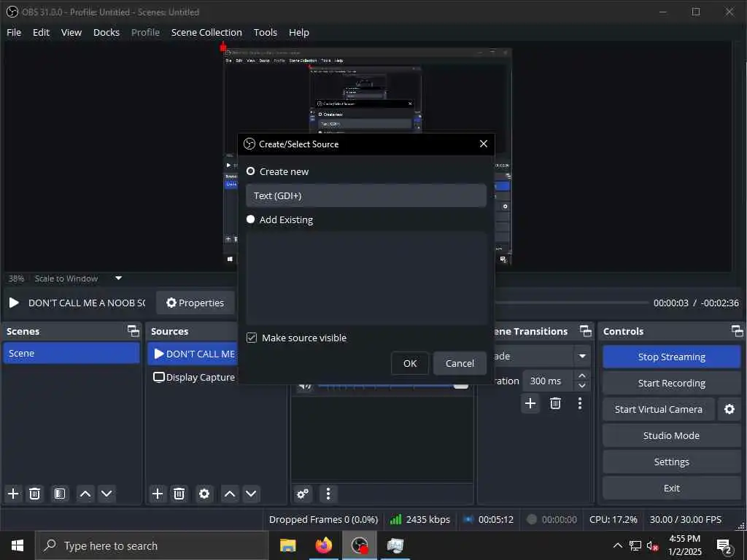The height and width of the screenshot is (560, 747).
Task: Click the Text (GDI+) name field
Action: (x=366, y=195)
